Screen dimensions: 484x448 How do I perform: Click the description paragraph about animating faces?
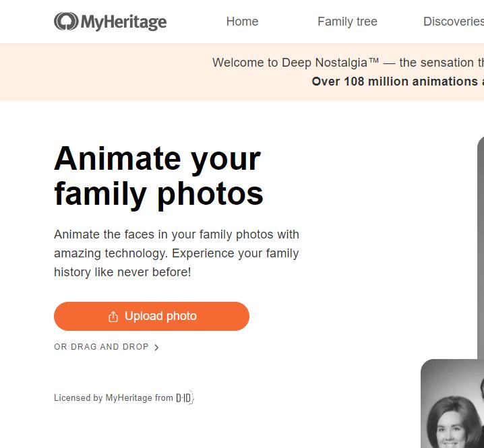(177, 253)
